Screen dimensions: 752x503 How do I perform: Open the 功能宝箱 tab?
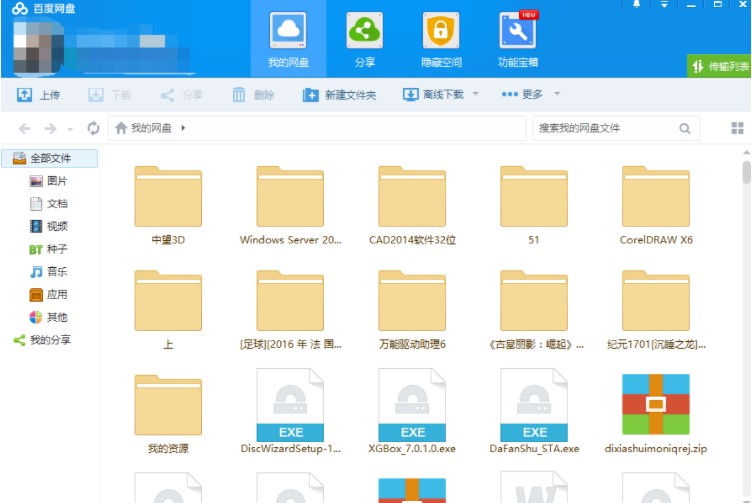517,39
